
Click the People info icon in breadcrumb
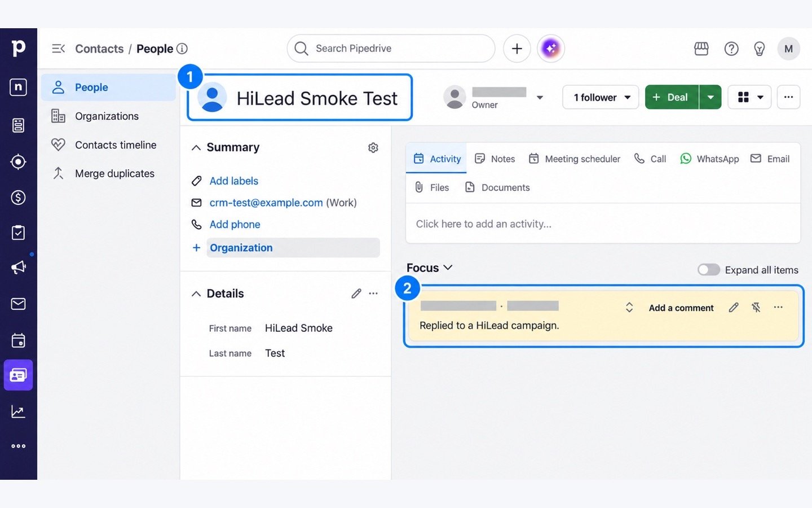(x=182, y=49)
